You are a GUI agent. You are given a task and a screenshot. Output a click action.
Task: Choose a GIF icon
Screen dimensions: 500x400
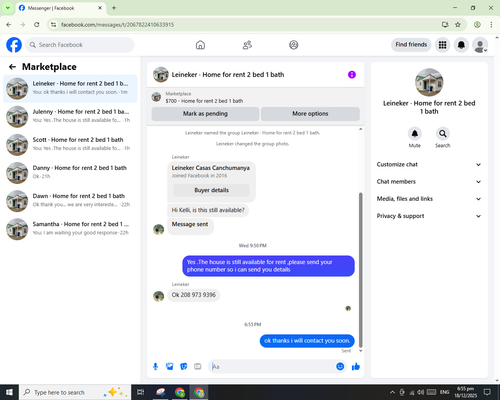(198, 367)
